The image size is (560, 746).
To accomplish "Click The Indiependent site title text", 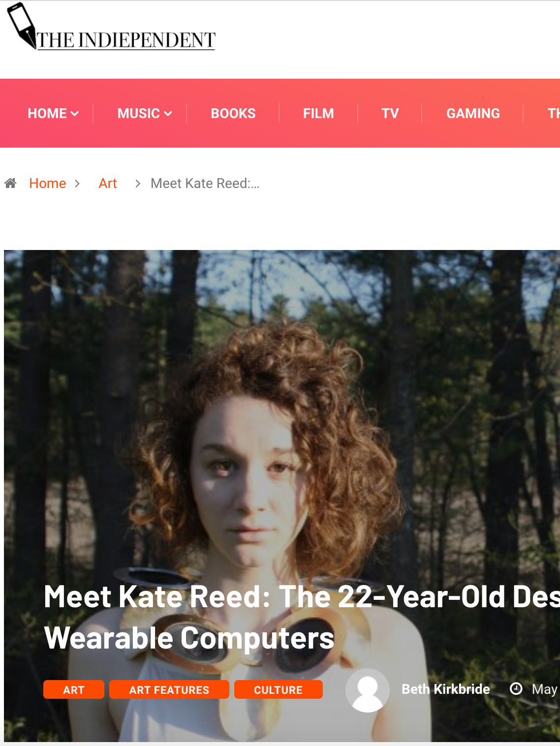I will [x=126, y=40].
